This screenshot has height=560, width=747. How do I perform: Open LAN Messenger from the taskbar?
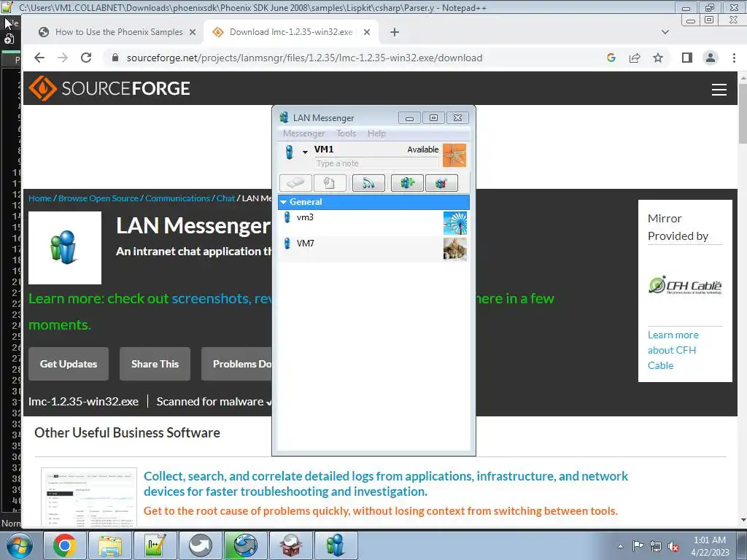[336, 545]
